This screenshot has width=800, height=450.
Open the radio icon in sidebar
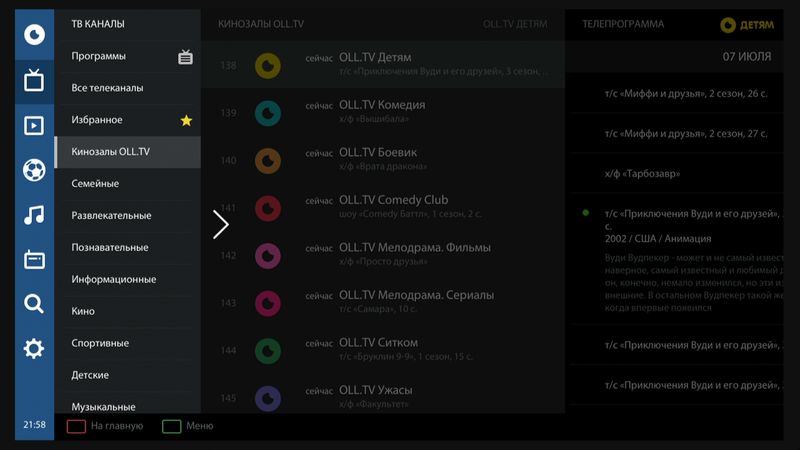(x=34, y=260)
